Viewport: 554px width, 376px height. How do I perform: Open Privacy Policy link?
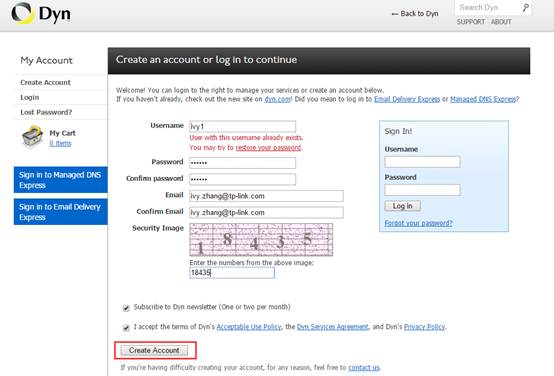point(424,327)
